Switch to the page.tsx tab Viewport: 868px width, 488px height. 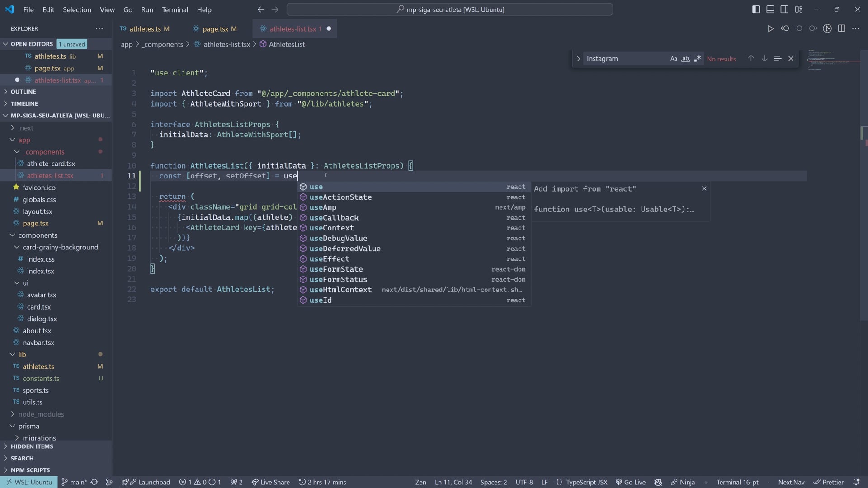click(x=215, y=29)
